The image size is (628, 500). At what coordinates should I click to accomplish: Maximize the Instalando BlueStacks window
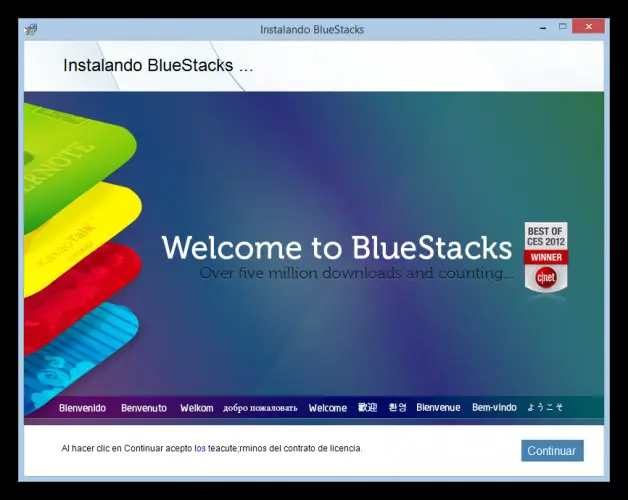point(563,27)
